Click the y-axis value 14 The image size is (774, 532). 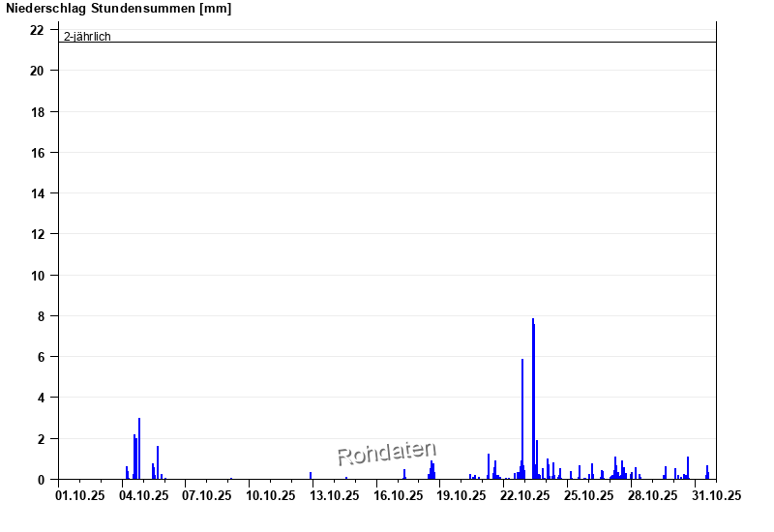(37, 193)
